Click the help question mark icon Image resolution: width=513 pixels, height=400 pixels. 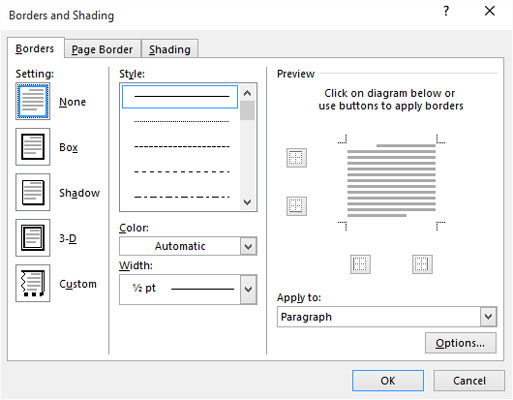tap(446, 11)
